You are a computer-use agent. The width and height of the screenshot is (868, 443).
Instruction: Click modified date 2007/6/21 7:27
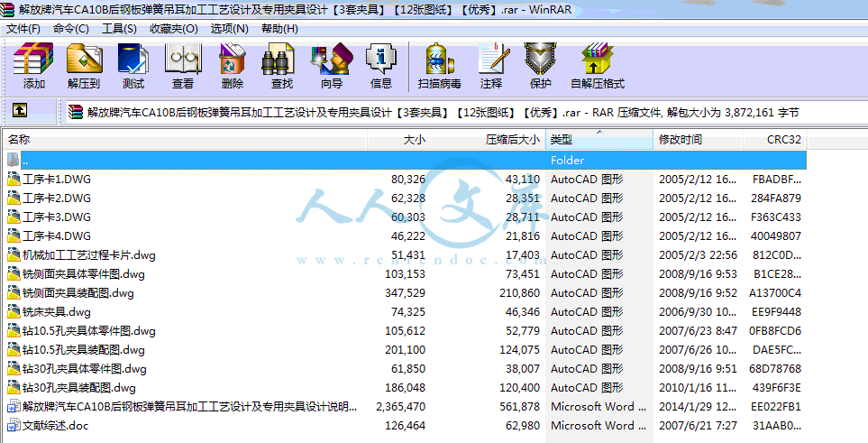click(698, 425)
